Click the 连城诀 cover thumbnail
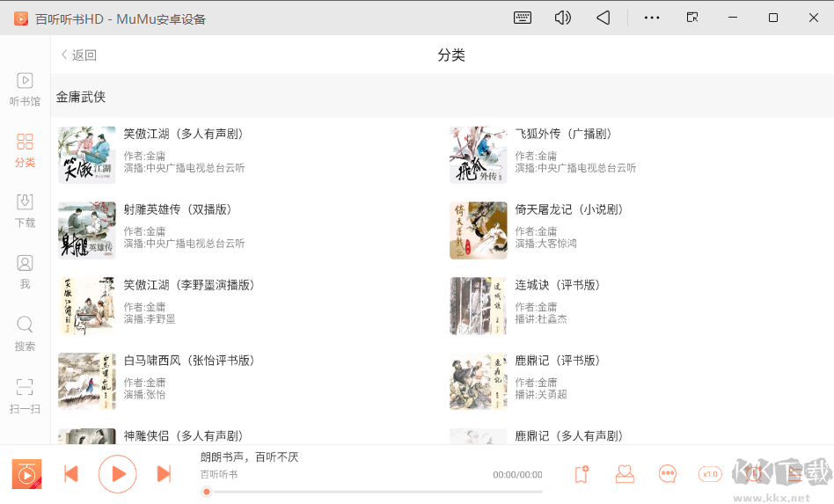Viewport: 834px width, 504px height. [x=478, y=306]
